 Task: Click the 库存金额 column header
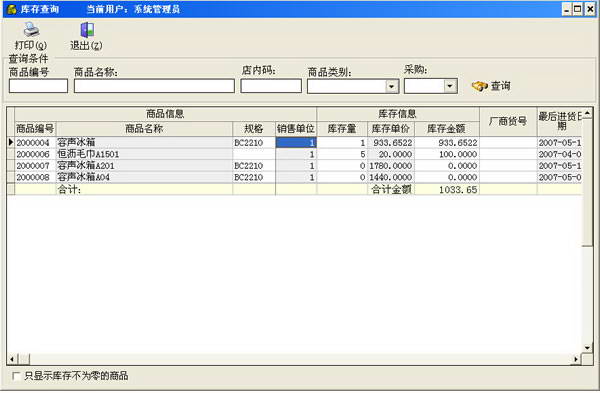pyautogui.click(x=447, y=129)
